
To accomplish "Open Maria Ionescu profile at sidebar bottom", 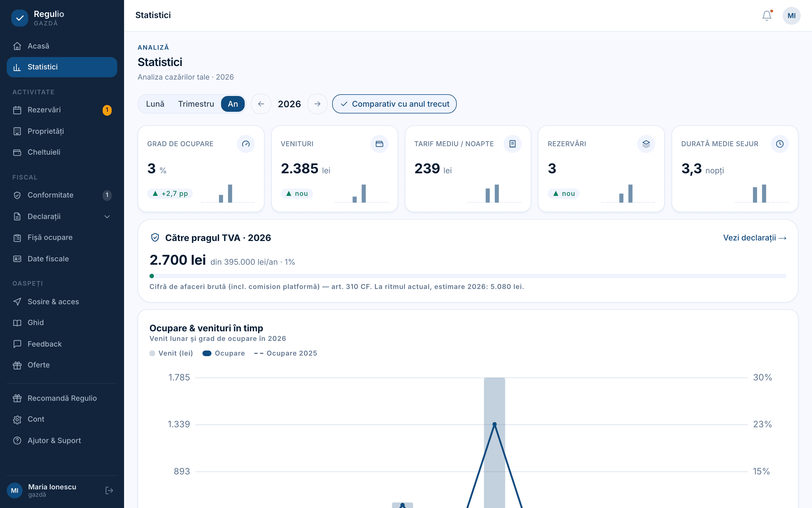I will pyautogui.click(x=52, y=491).
